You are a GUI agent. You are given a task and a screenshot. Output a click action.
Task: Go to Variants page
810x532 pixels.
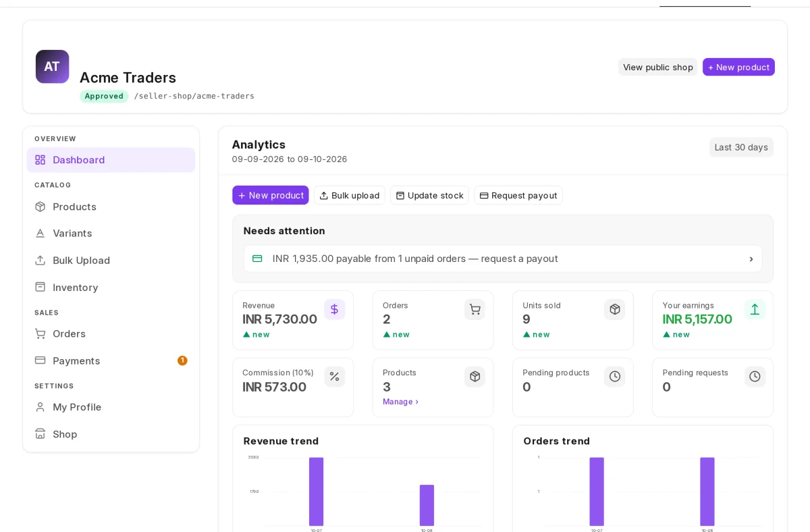coord(111,233)
